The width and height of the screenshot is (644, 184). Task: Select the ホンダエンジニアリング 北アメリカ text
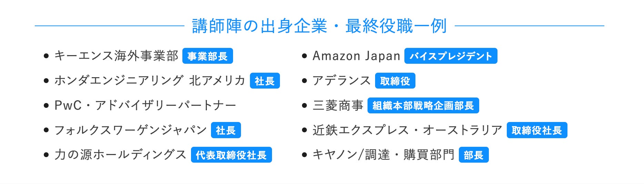tap(150, 81)
